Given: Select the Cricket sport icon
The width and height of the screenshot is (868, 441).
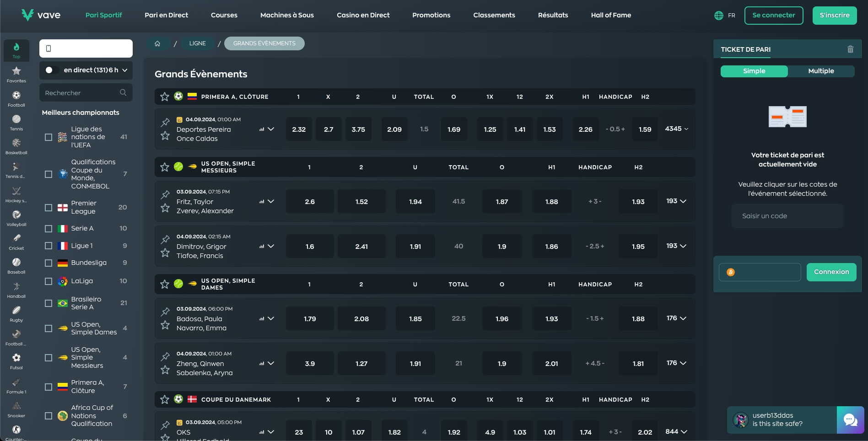Looking at the screenshot, I should point(16,242).
